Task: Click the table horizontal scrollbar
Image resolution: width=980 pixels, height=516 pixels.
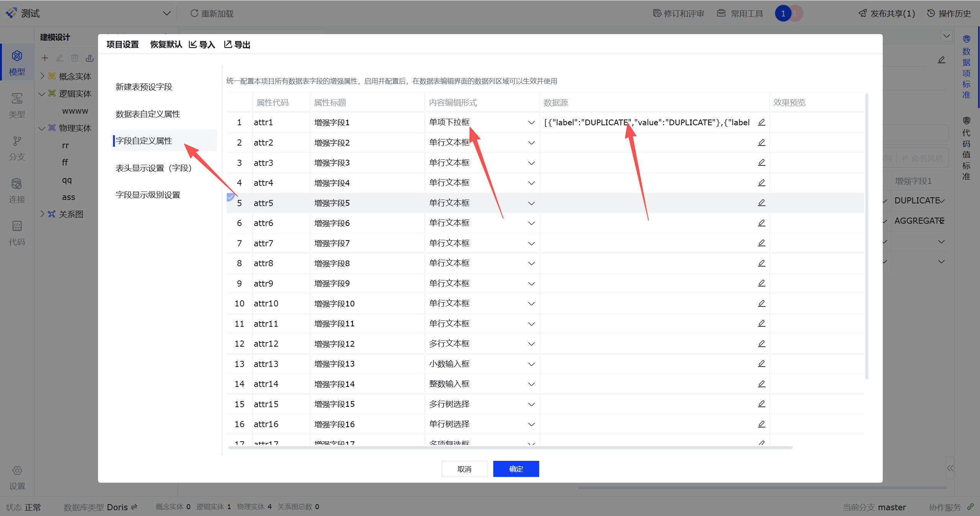Action: click(509, 447)
